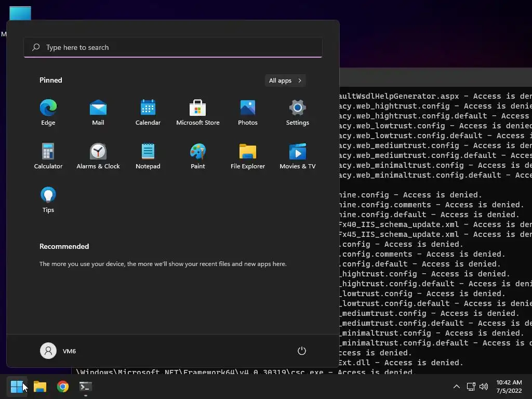Image resolution: width=532 pixels, height=399 pixels.
Task: Show hidden system tray icons
Action: pyautogui.click(x=457, y=387)
